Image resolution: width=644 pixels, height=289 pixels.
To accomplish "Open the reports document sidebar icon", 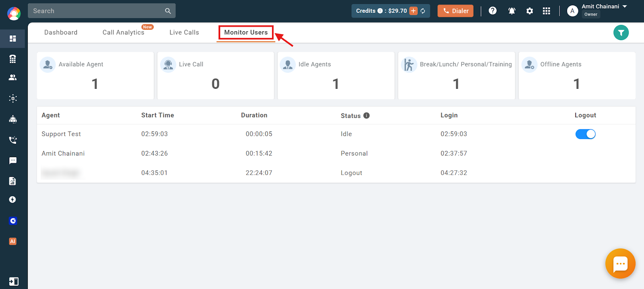I will (x=13, y=181).
